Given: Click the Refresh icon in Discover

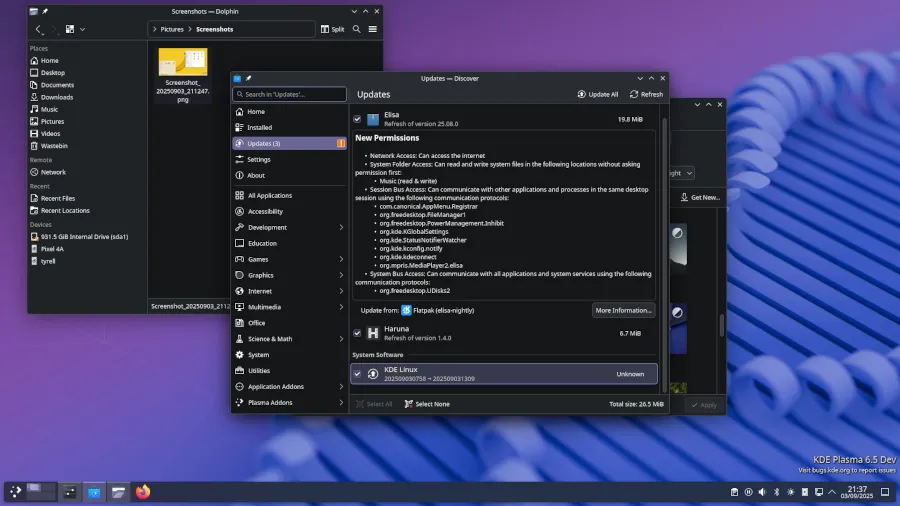Looking at the screenshot, I should coord(635,94).
